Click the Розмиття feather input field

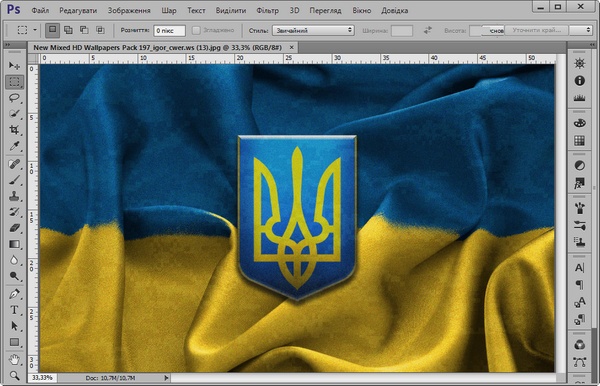click(169, 31)
